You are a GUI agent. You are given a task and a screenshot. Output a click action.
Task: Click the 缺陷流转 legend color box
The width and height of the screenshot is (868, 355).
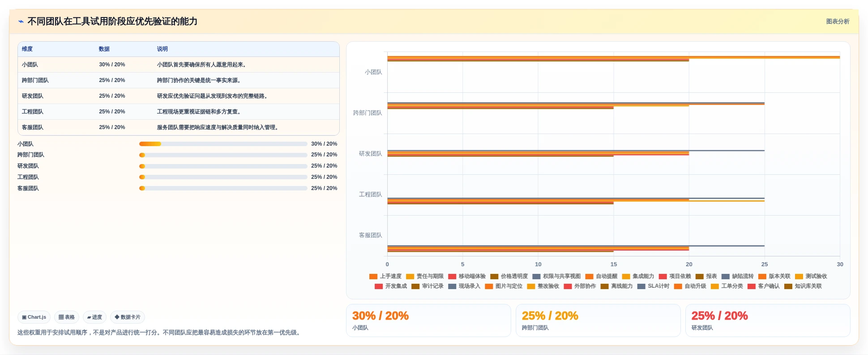(x=725, y=277)
